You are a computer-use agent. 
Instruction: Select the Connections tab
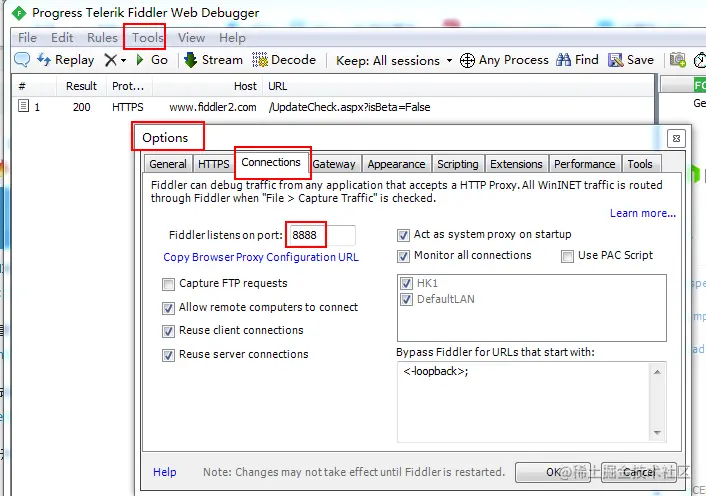[271, 162]
